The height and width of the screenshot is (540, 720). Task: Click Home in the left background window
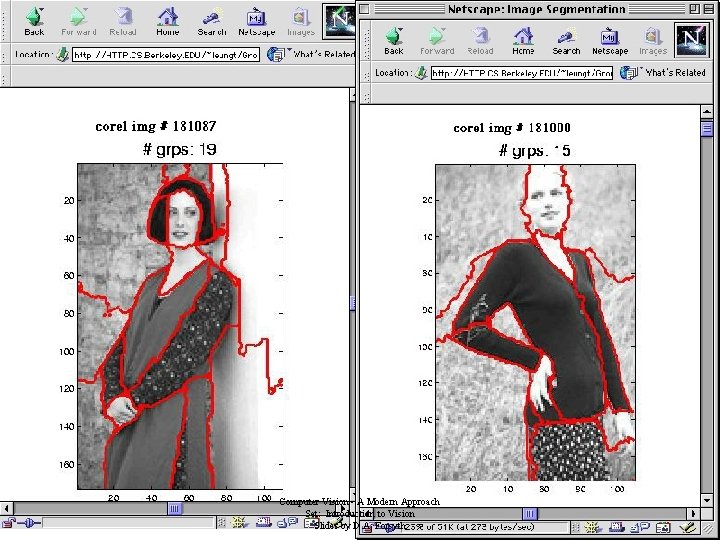click(168, 22)
